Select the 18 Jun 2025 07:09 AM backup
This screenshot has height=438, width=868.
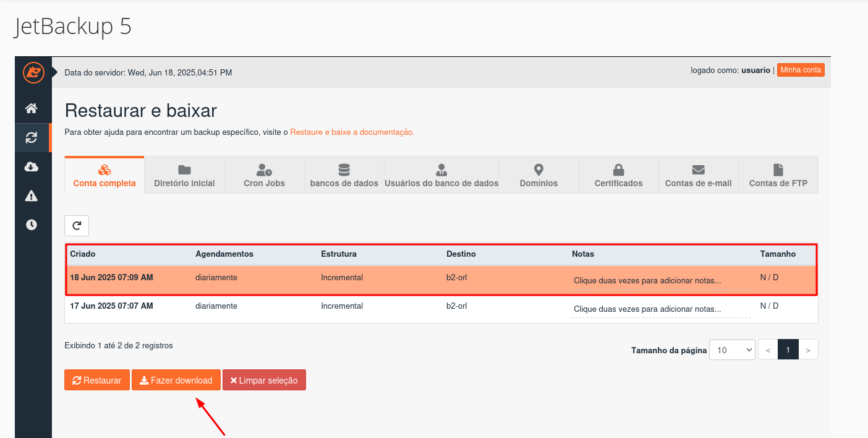click(x=441, y=280)
